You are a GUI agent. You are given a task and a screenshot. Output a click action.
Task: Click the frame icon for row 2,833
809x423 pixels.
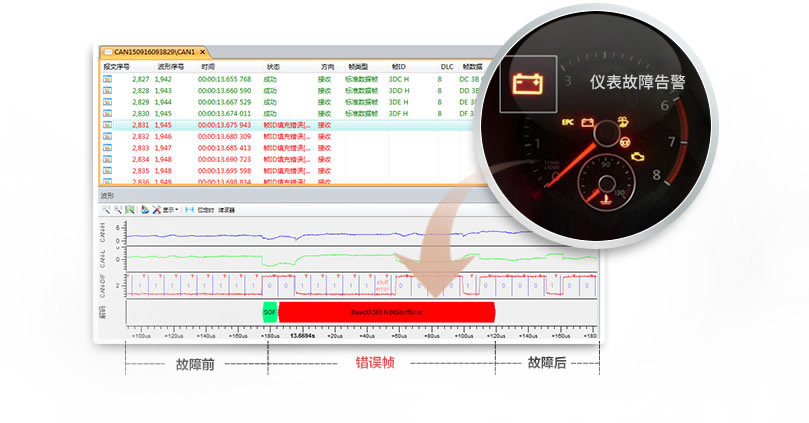point(107,148)
